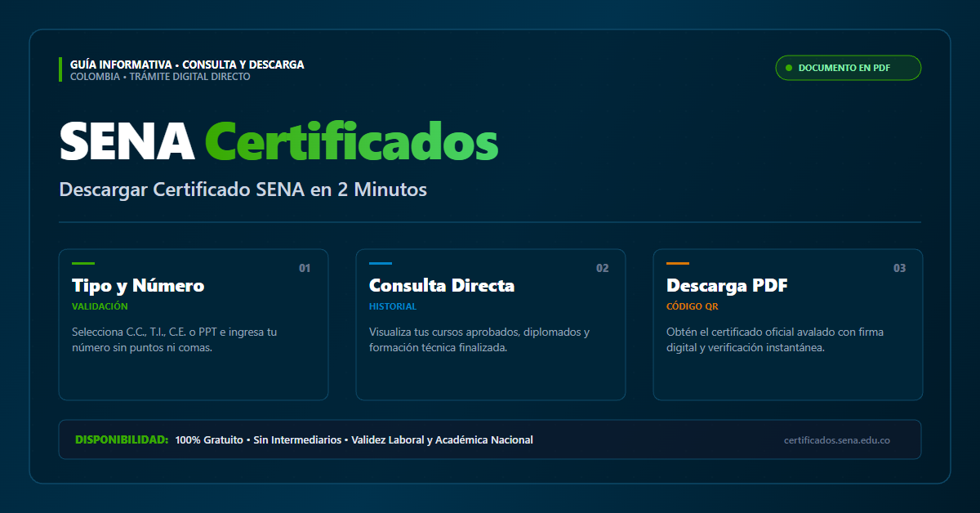Click 100% Gratuito • Sin Intermediarios text

point(258,440)
